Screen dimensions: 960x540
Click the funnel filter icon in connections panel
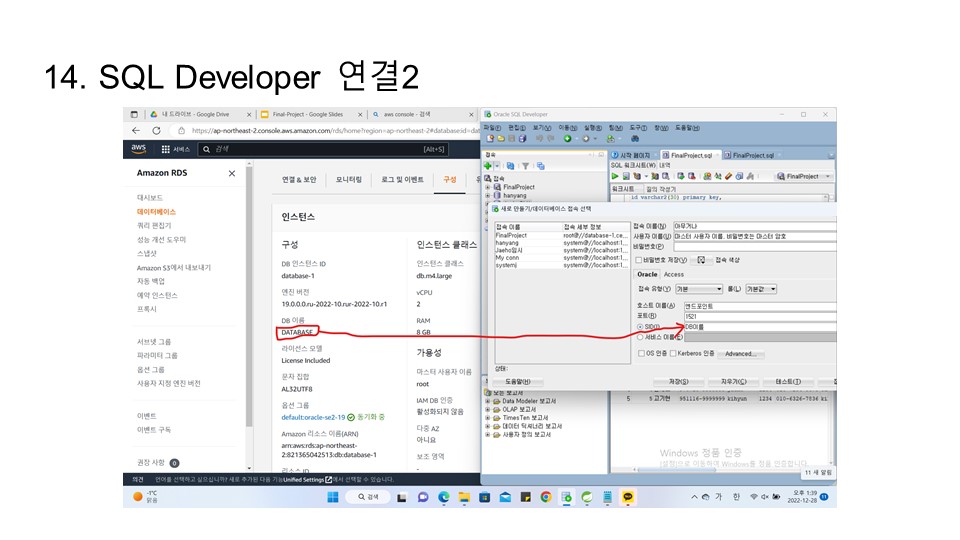(x=525, y=166)
